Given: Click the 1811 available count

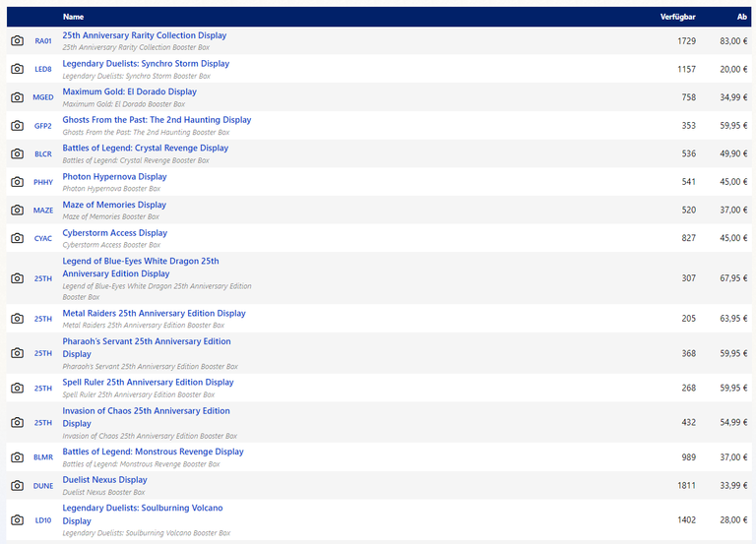Looking at the screenshot, I should (x=686, y=486).
